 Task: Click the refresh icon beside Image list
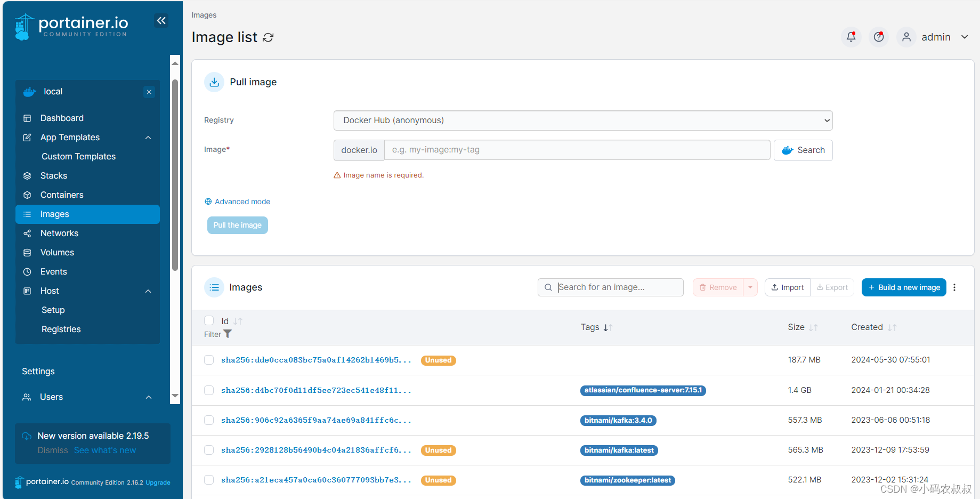point(268,37)
